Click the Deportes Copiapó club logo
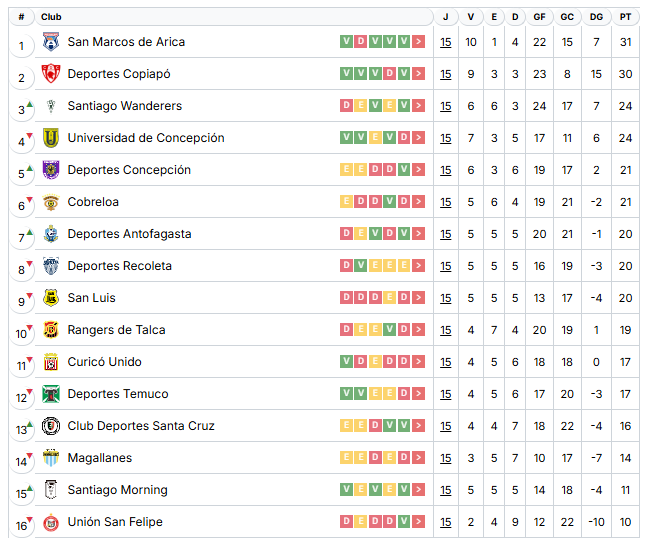The image size is (654, 550). point(51,74)
